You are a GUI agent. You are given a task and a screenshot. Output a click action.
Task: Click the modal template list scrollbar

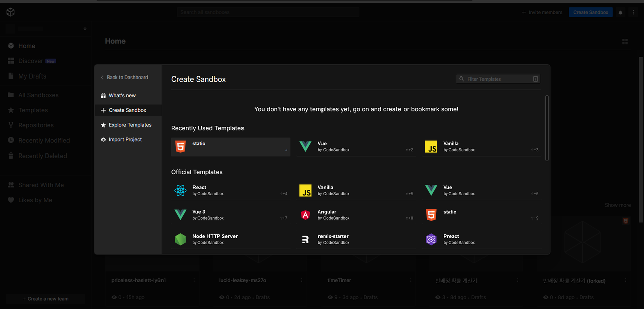pos(547,128)
